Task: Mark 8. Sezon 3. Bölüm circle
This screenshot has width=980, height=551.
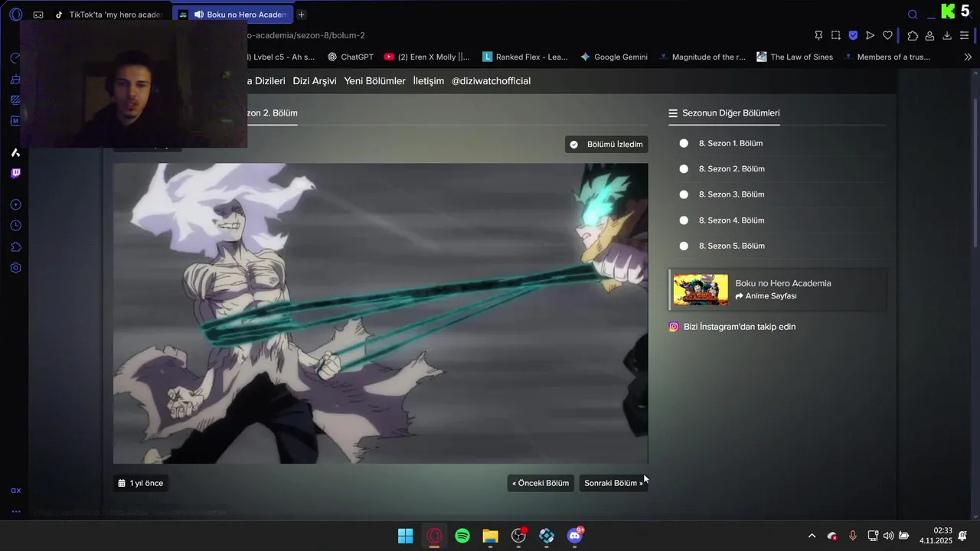Action: [684, 194]
